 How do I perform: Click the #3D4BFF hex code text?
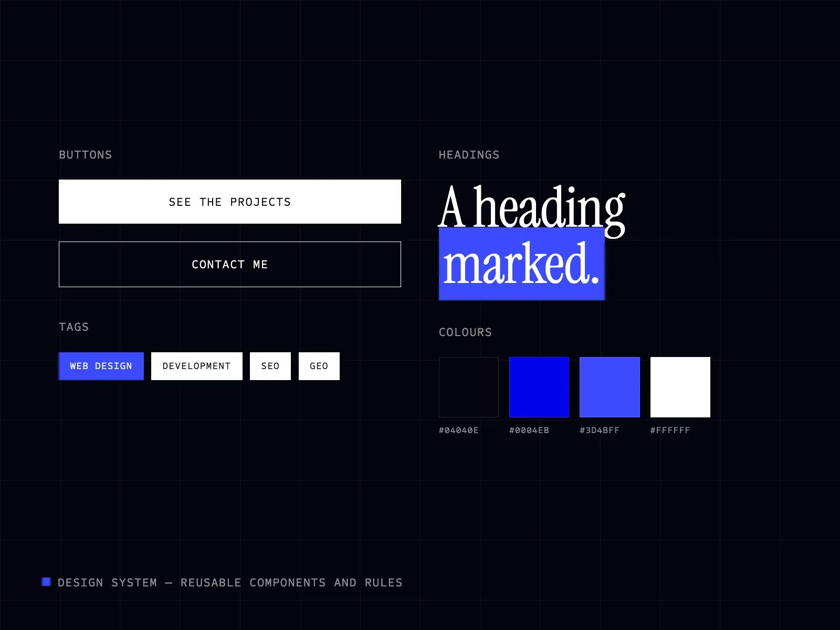[x=600, y=430]
